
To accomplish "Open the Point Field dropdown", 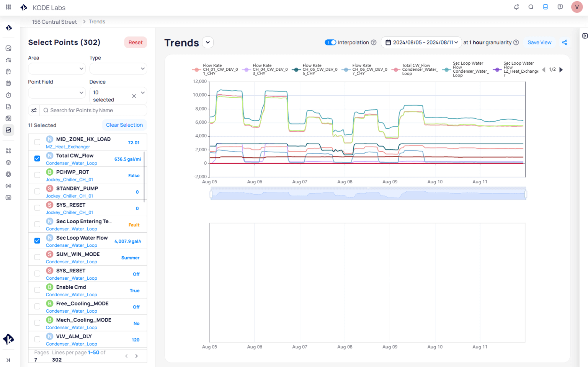I will (57, 93).
